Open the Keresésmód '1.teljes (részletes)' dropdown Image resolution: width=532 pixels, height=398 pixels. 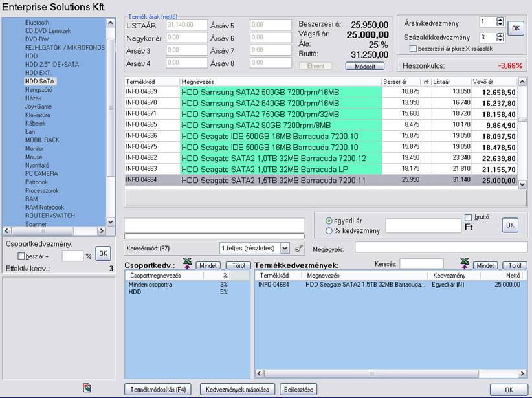[x=285, y=249]
